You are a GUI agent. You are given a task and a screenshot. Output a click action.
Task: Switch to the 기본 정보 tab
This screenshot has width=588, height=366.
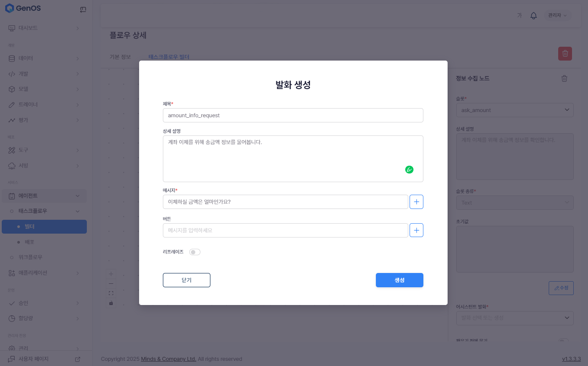point(120,57)
